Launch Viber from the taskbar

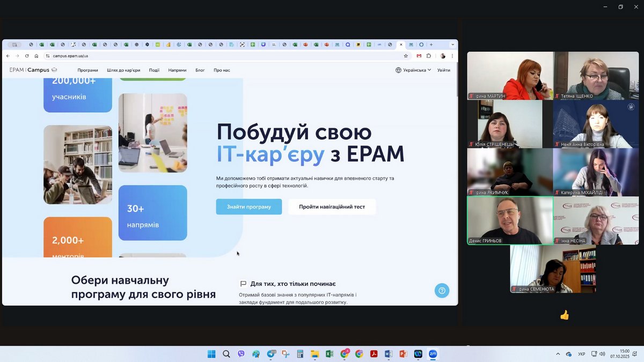(x=241, y=354)
